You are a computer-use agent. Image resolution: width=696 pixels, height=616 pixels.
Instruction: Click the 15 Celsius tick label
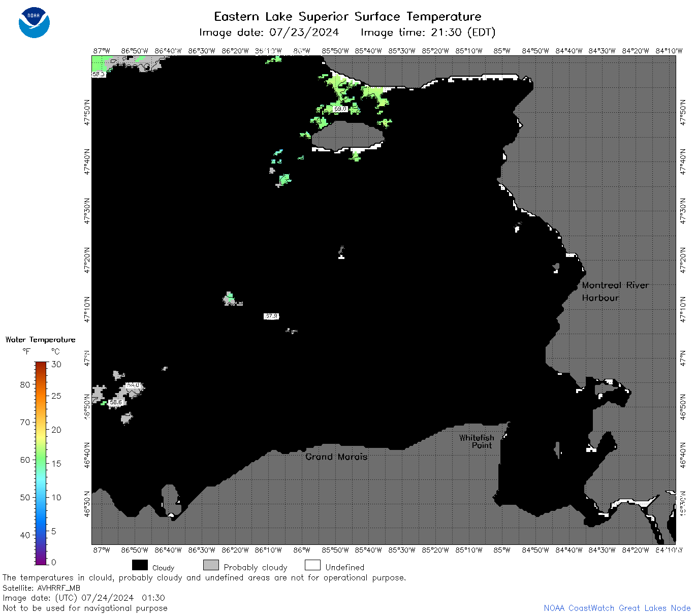56,463
